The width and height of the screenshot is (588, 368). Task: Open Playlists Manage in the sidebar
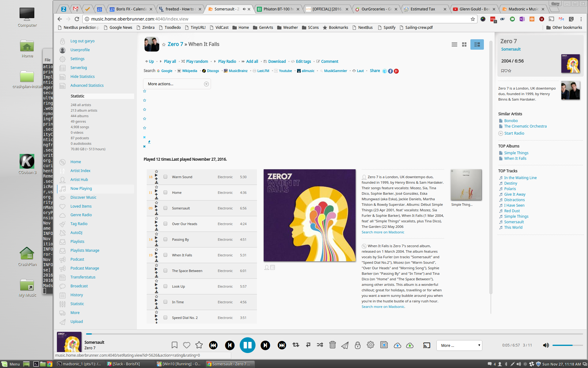click(85, 251)
